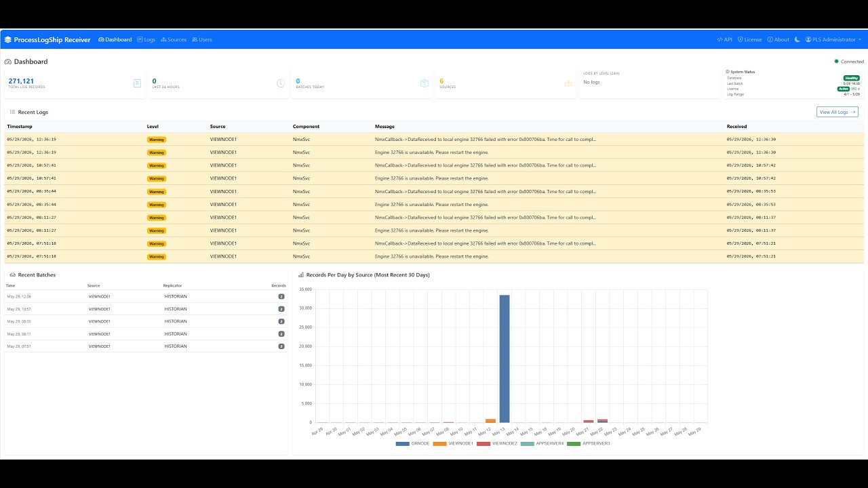Click the Dashboard gauge icon in the heading
This screenshot has height=488, width=868.
pos(7,62)
